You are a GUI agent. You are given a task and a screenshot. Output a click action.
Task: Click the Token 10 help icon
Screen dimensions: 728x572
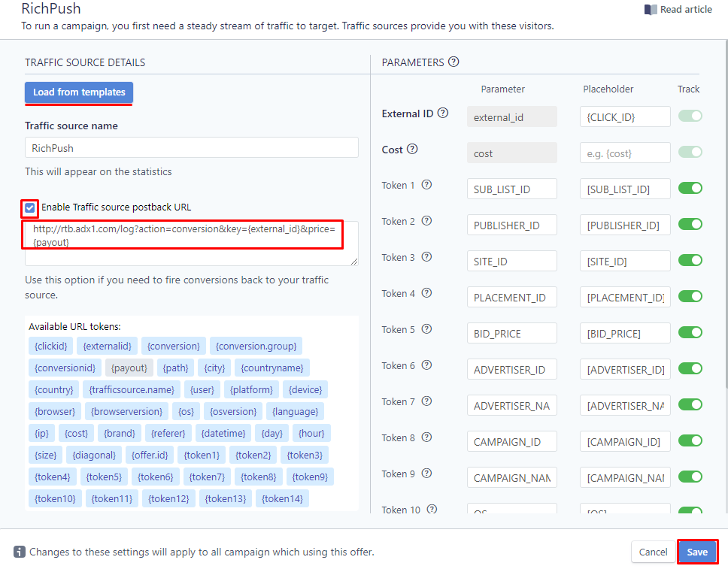(432, 509)
